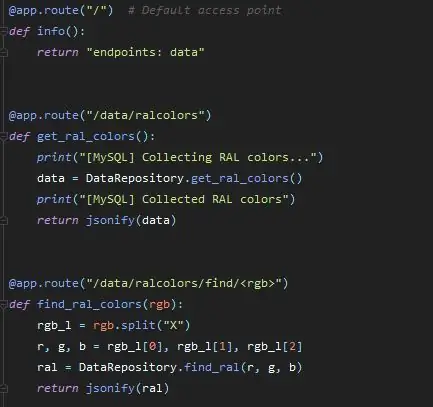Collapse the get_ral_colors function fold marker

click(x=4, y=136)
